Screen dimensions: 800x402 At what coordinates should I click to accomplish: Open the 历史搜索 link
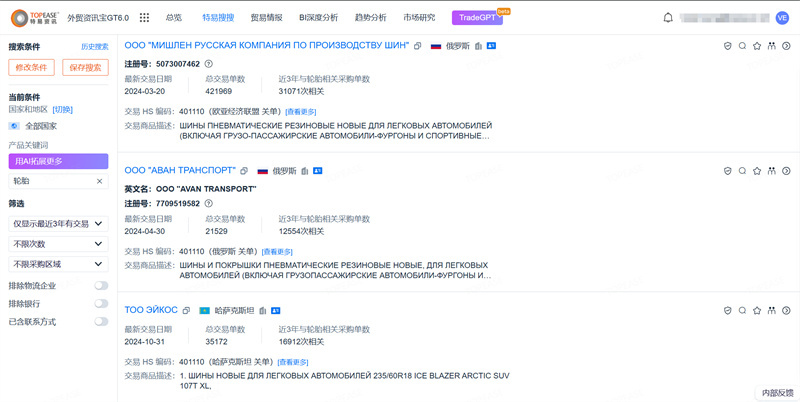[95, 47]
